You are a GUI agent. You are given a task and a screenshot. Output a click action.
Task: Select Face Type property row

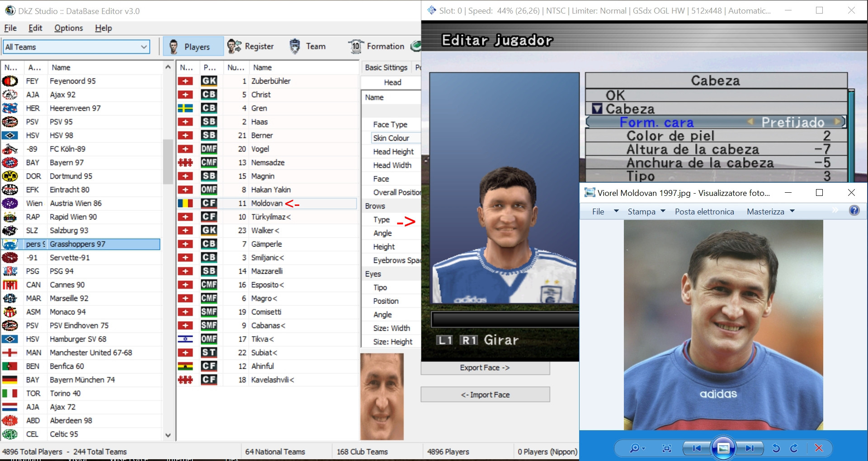(392, 124)
